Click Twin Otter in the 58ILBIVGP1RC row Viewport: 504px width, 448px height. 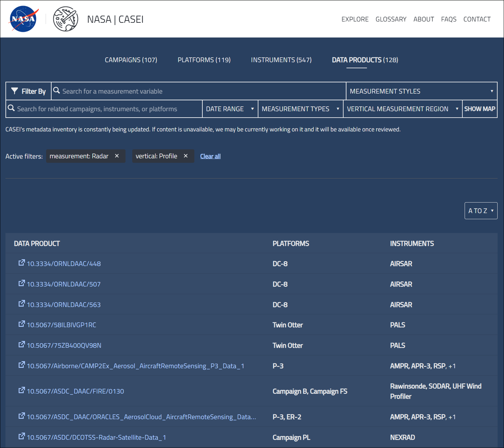coord(288,325)
